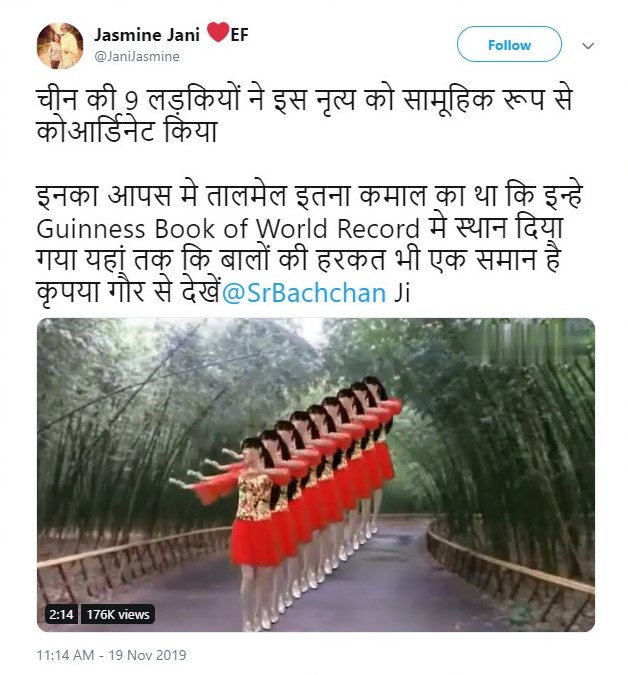Click the line starting इनका आपस मे

pos(309,196)
